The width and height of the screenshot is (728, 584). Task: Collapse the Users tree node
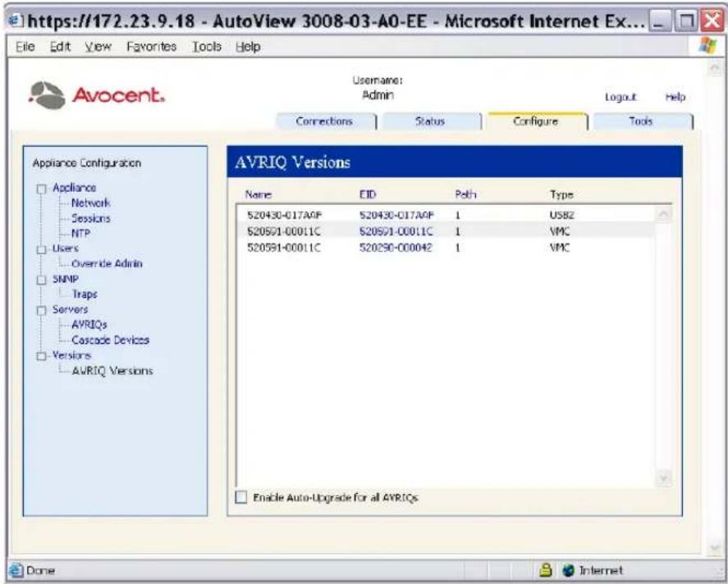tap(42, 249)
